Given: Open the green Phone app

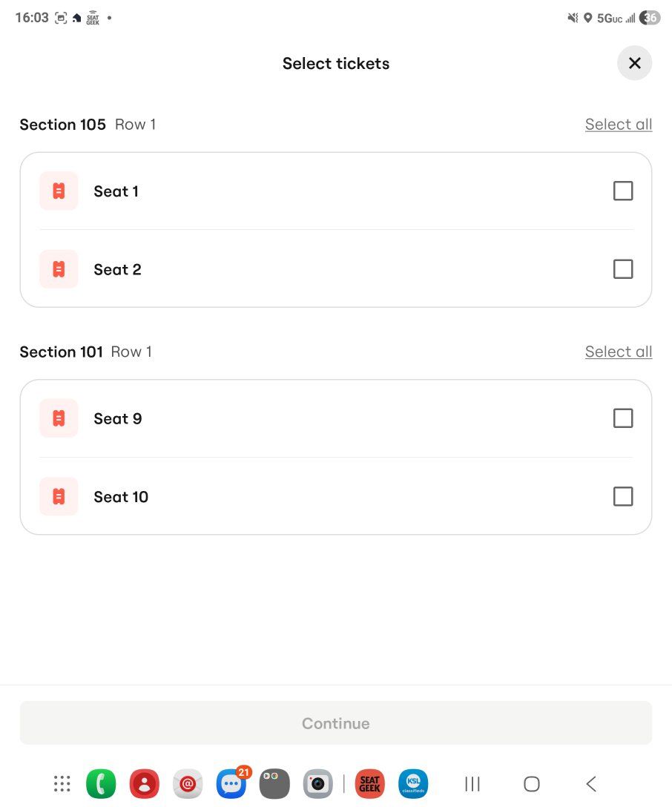Looking at the screenshot, I should 101,784.
